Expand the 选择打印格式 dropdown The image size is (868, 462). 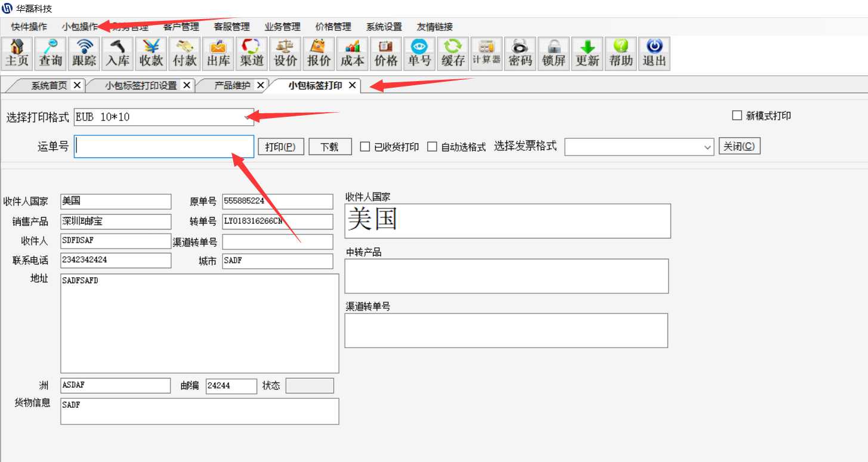point(247,117)
